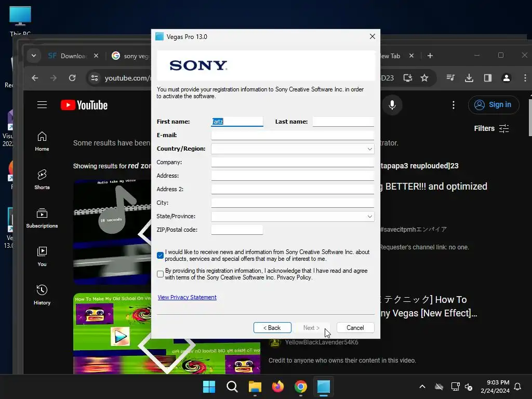Open the State/Province dropdown
The image size is (532, 399).
coord(292,217)
